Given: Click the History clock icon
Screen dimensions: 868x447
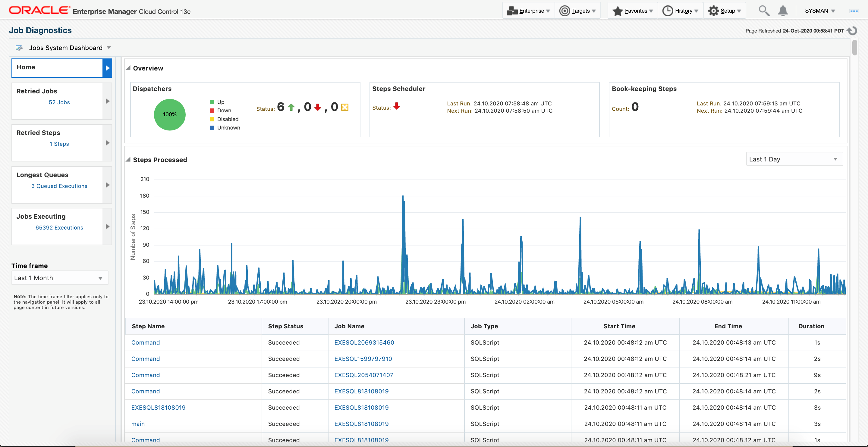Looking at the screenshot, I should [x=667, y=11].
